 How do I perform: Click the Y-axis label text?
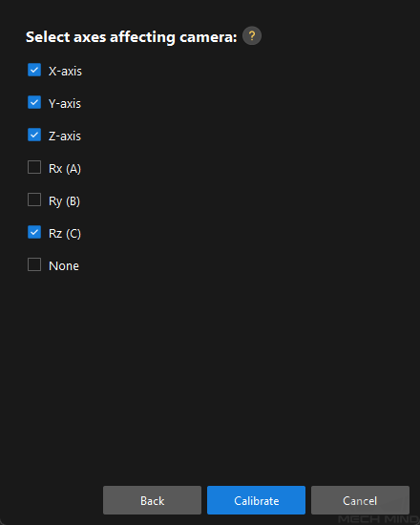65,103
